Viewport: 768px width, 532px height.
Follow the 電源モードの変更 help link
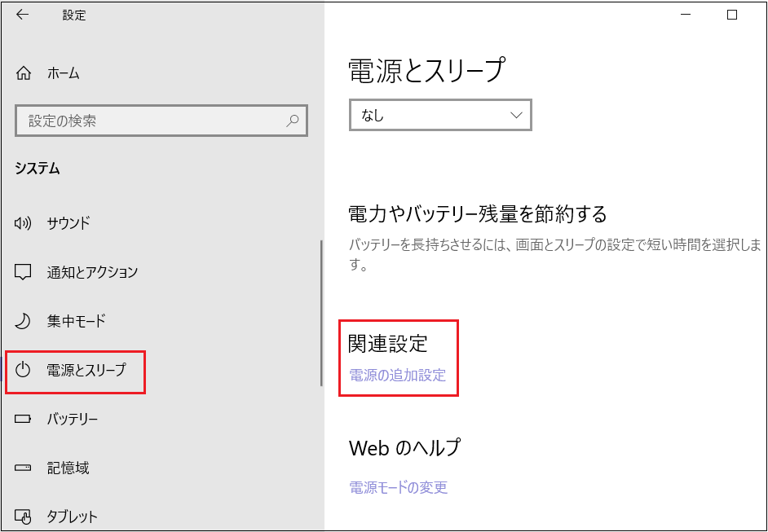pos(398,488)
